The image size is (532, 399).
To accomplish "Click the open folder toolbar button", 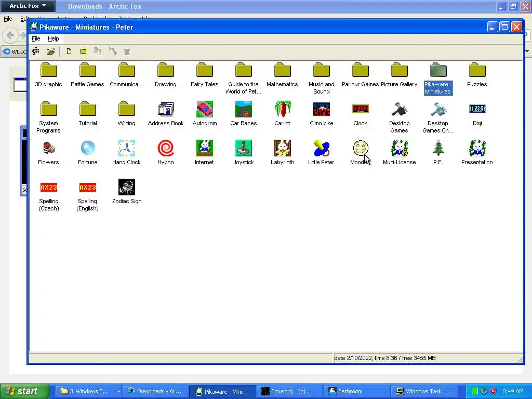I will [50, 51].
